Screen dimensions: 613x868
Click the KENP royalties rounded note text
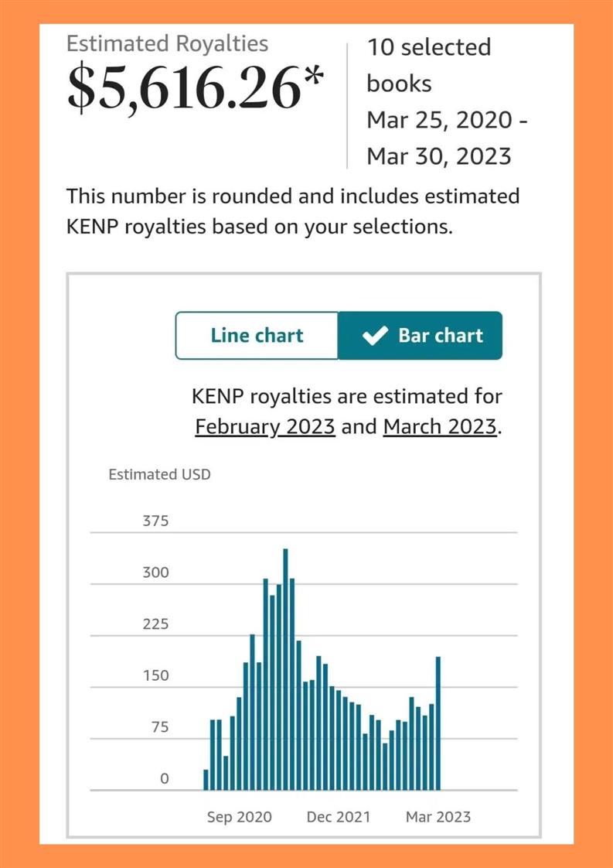click(292, 212)
